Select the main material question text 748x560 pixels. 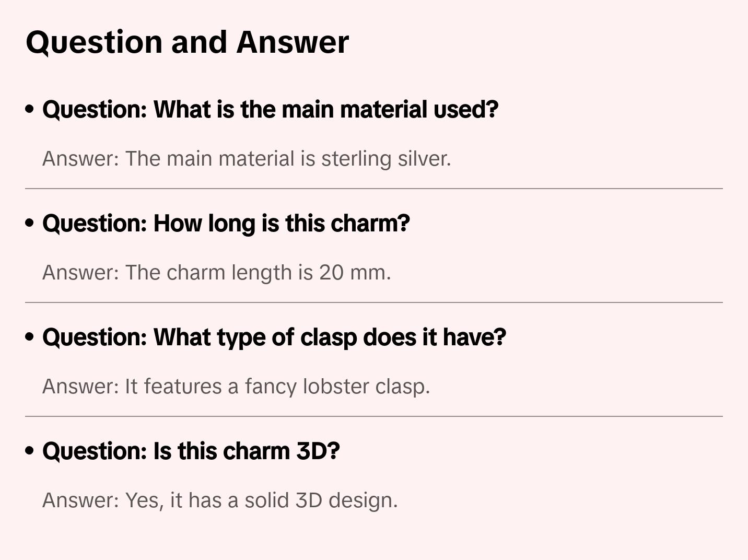coord(270,110)
